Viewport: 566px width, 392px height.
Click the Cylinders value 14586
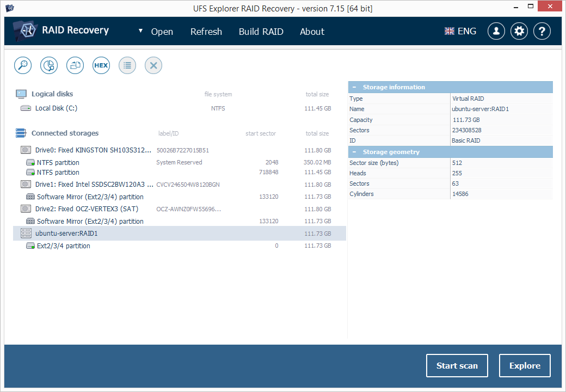460,194
